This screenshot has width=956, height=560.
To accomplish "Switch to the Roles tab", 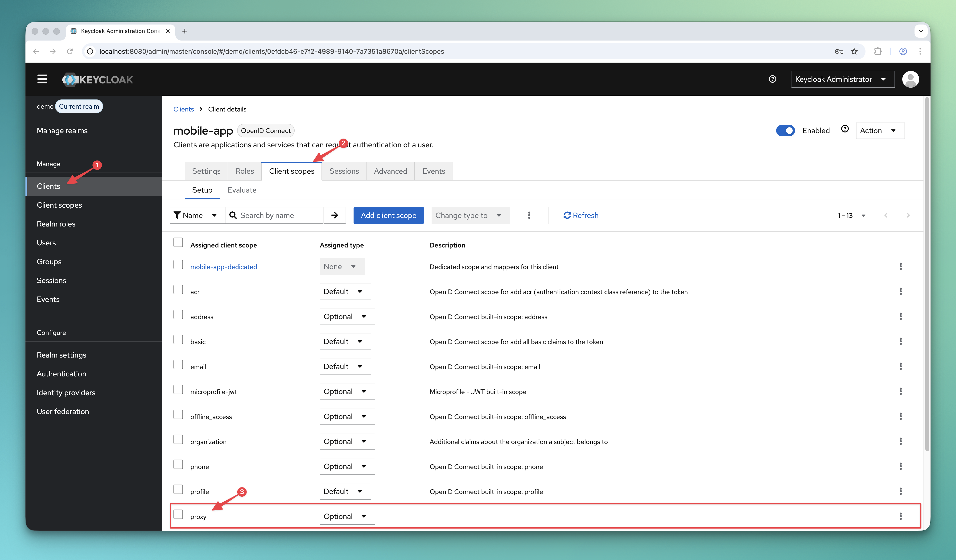I will coord(245,171).
